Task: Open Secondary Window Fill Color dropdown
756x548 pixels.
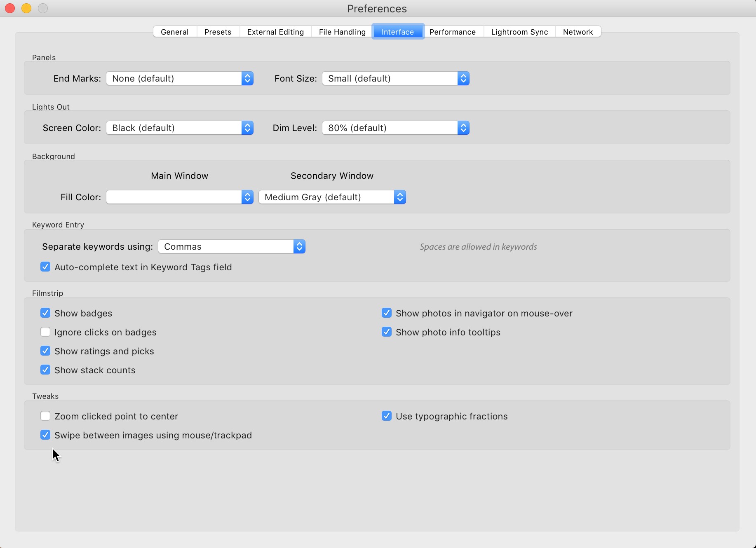Action: [332, 197]
